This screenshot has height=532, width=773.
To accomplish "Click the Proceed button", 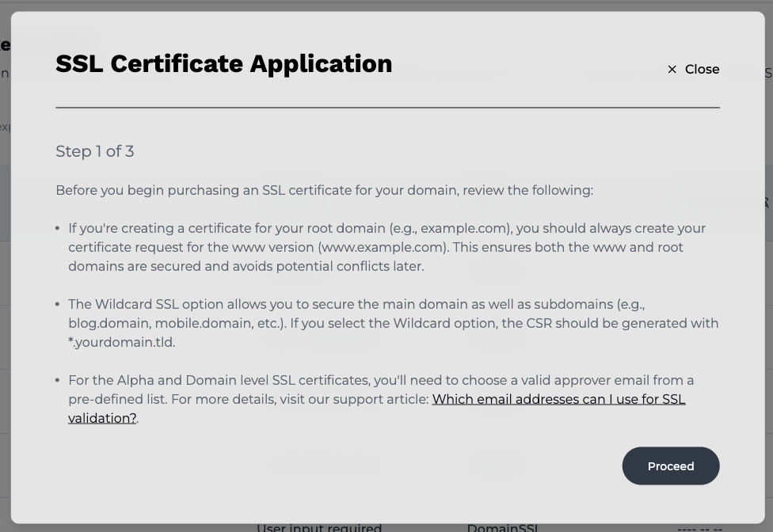I will coord(671,466).
